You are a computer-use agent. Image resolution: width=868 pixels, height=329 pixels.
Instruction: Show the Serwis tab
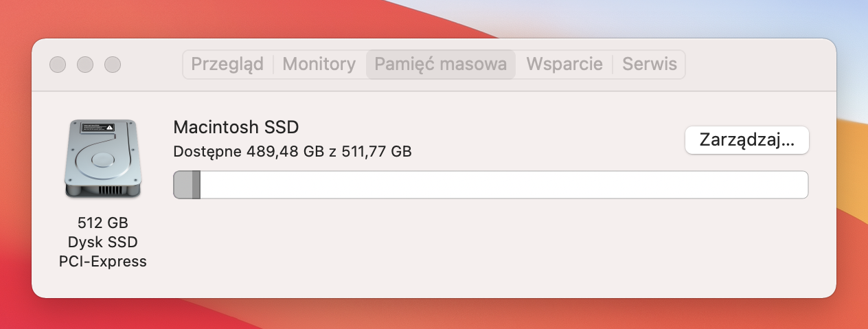650,65
